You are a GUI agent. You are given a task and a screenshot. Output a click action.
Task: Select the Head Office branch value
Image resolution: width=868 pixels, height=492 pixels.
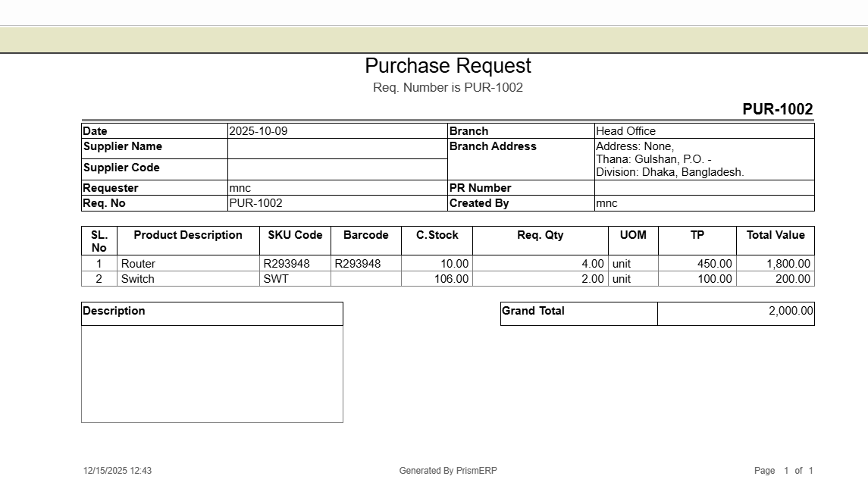click(x=626, y=131)
